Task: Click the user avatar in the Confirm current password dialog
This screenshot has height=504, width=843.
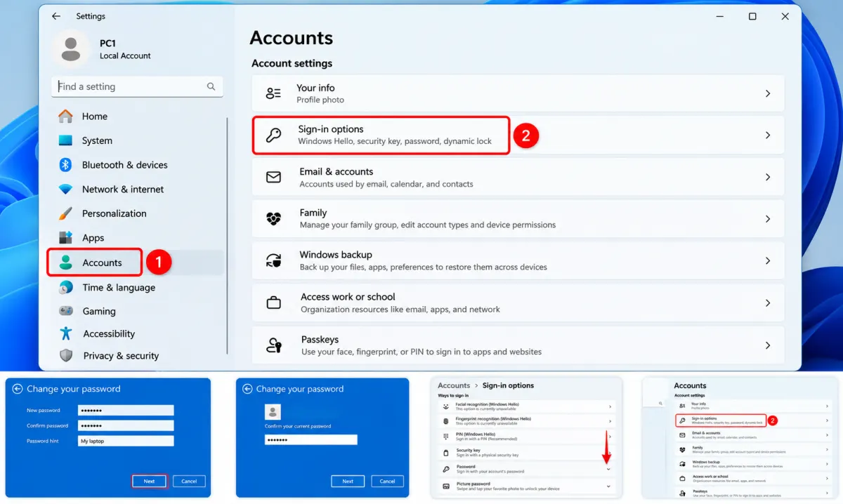Action: (273, 412)
